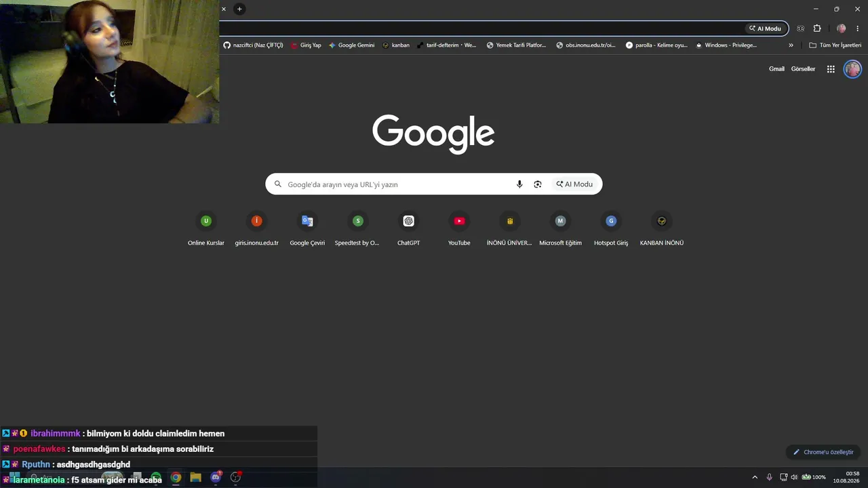
Task: Open Windows - Privilege... bookmark
Action: coord(726,45)
